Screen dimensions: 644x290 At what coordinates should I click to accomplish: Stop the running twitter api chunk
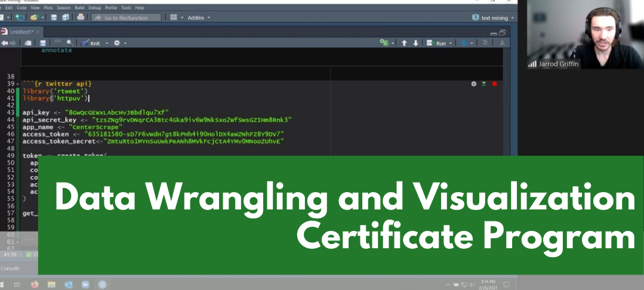495,84
